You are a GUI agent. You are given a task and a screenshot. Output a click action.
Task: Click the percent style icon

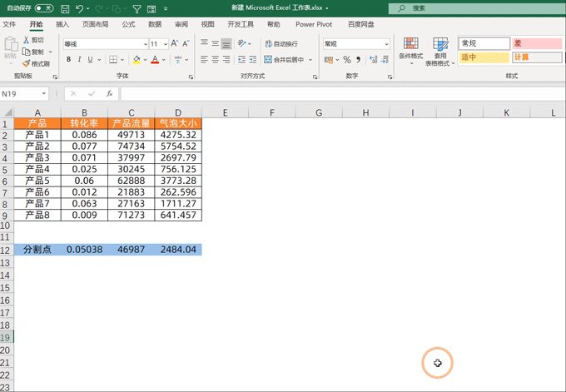pos(348,59)
